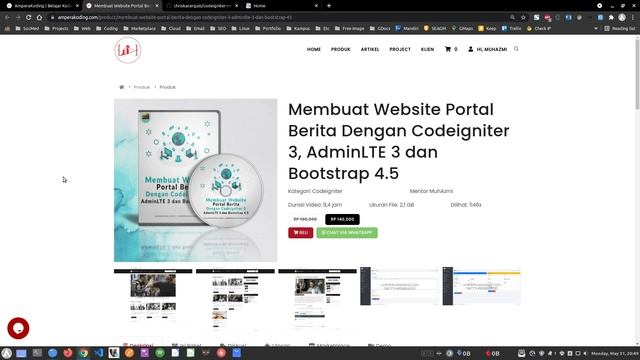Open the third article page screenshot thumbnail
This screenshot has width=640, height=360.
tap(317, 298)
